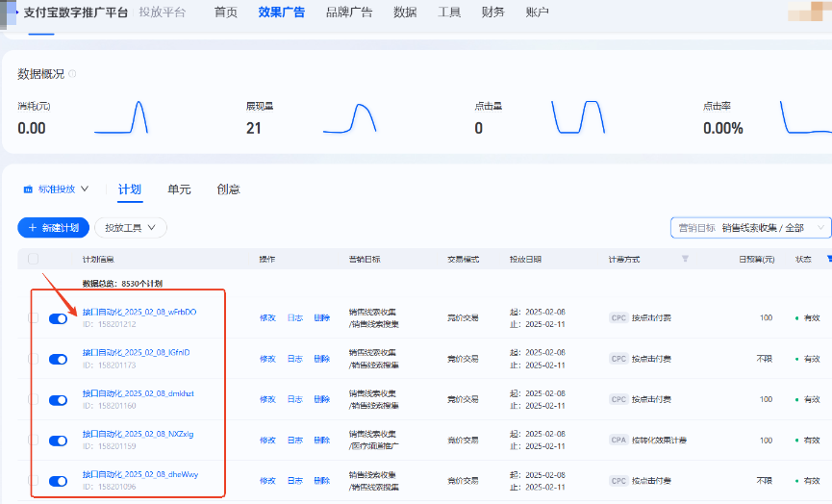This screenshot has height=504, width=832.
Task: Check the checkbox for plan ID 158201159
Action: 34,440
